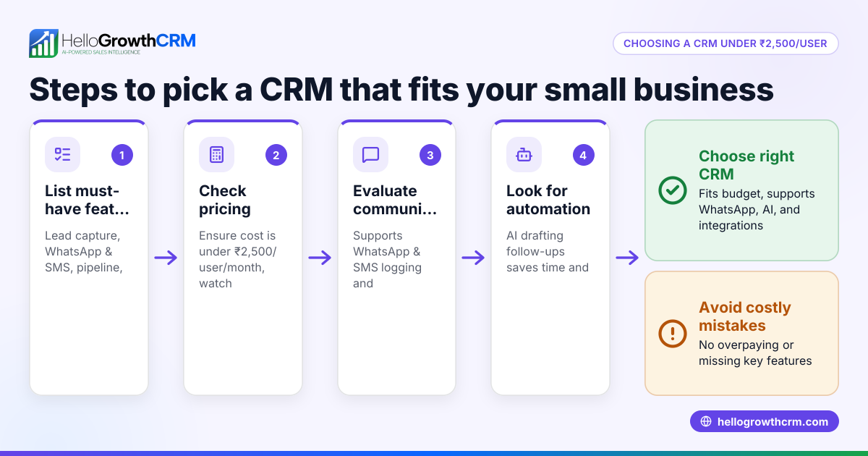Click the calculator icon in the Check pricing card
868x456 pixels.
216,154
